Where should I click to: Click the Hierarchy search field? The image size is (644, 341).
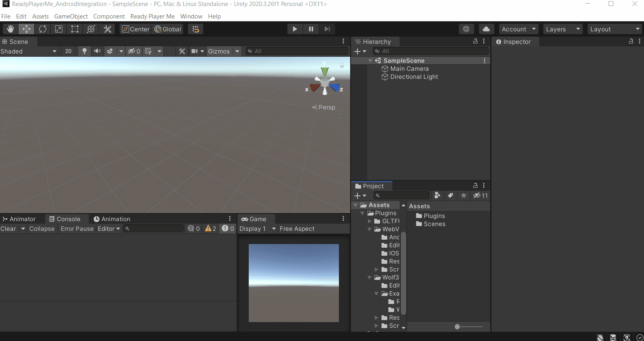click(431, 51)
